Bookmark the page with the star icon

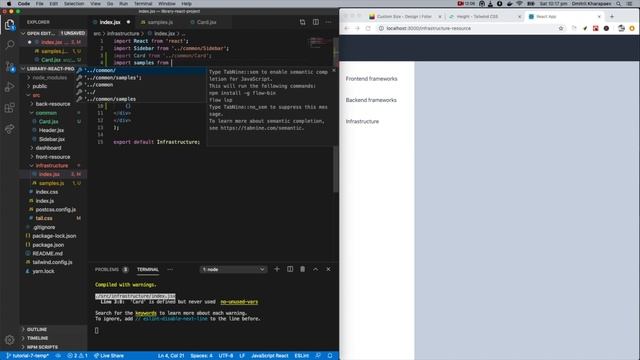click(561, 28)
